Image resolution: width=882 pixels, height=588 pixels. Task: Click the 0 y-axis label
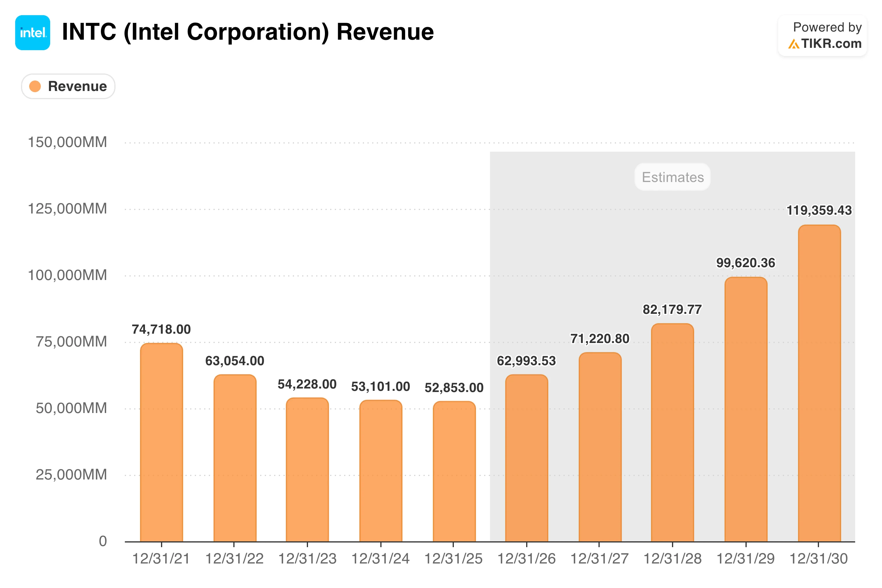pyautogui.click(x=103, y=541)
